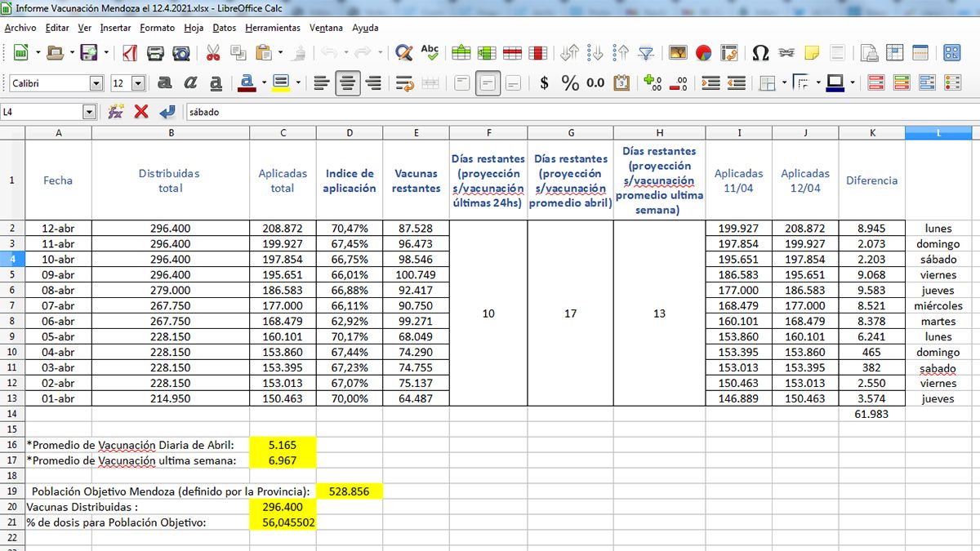Open the AutoFilter funnel tool
This screenshot has height=551, width=980.
646,53
